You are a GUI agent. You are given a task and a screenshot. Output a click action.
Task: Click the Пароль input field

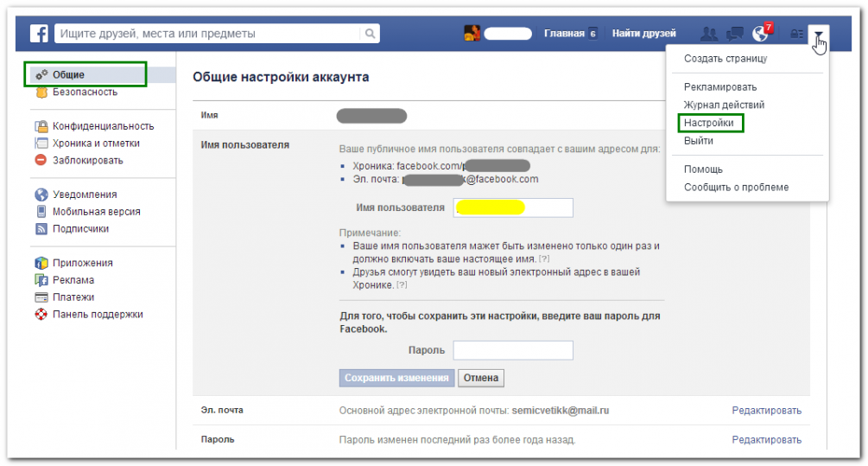point(513,350)
